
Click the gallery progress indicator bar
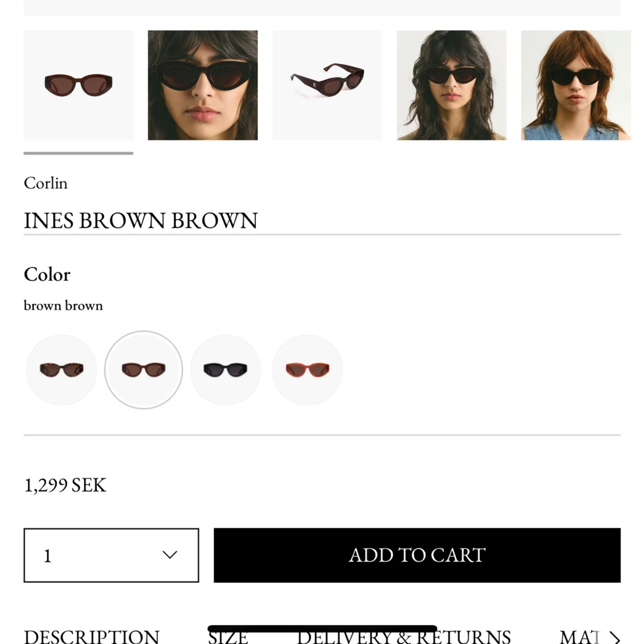[x=78, y=153]
